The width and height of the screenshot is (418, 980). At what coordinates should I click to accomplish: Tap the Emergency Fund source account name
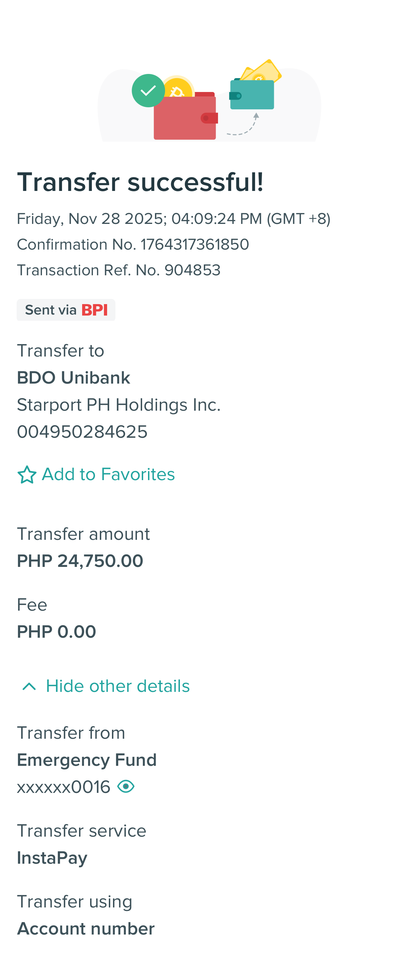coord(87,760)
